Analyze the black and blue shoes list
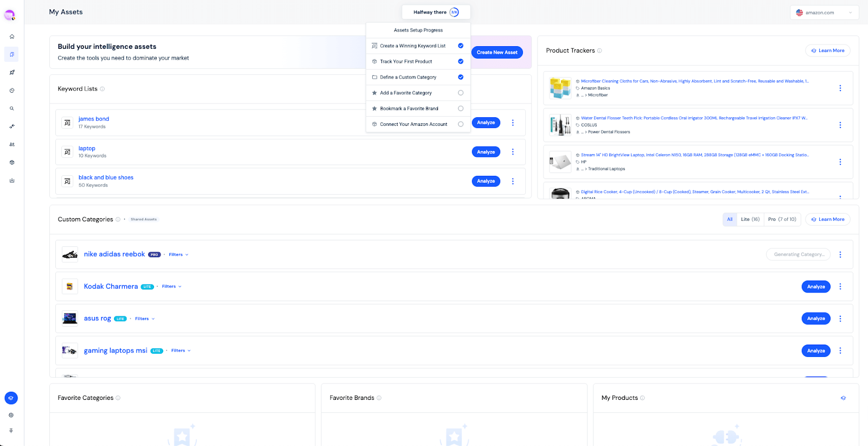Image resolution: width=868 pixels, height=446 pixels. coord(486,181)
